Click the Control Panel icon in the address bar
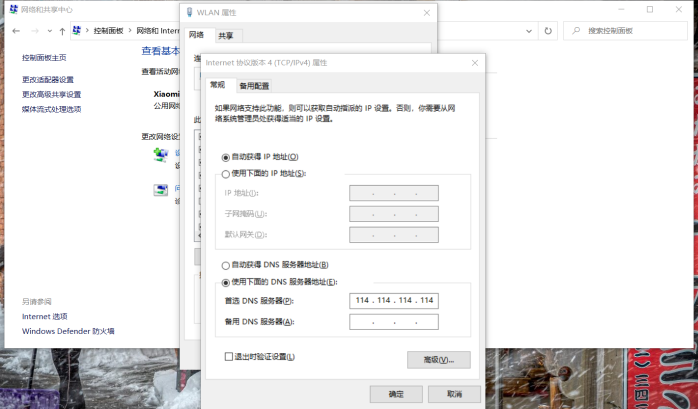 77,31
